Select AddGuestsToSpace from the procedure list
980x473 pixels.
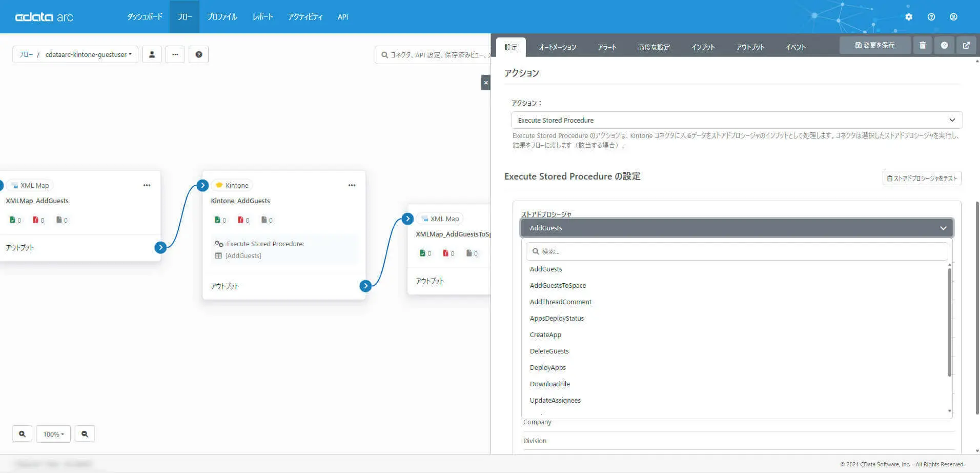tap(558, 285)
